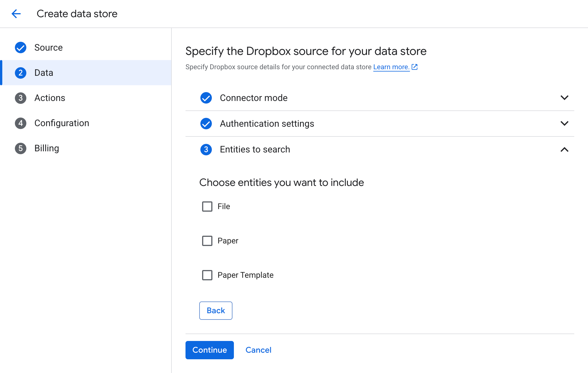Collapse the Entities to search section
Image resolution: width=588 pixels, height=373 pixels.
[565, 149]
